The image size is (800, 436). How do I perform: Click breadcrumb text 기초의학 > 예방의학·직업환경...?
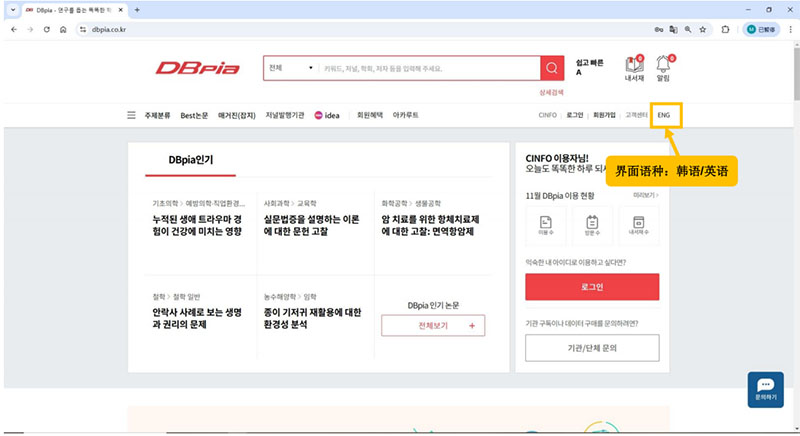pyautogui.click(x=198, y=203)
